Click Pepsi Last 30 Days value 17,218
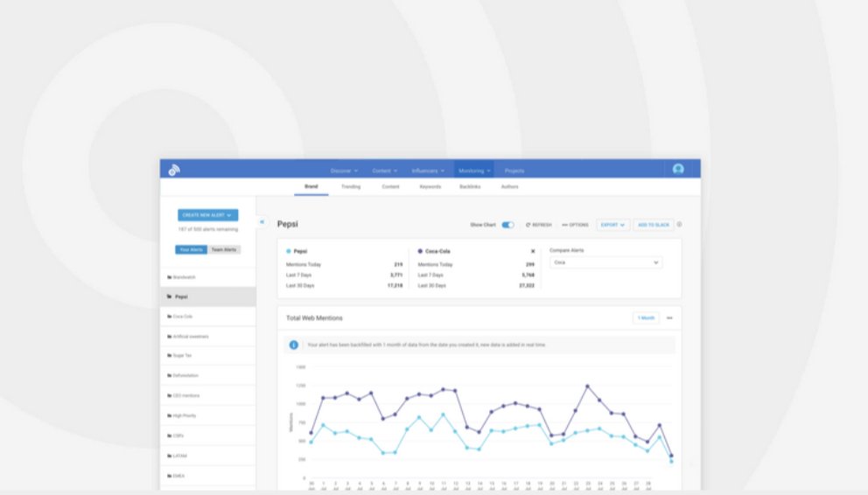 click(395, 286)
